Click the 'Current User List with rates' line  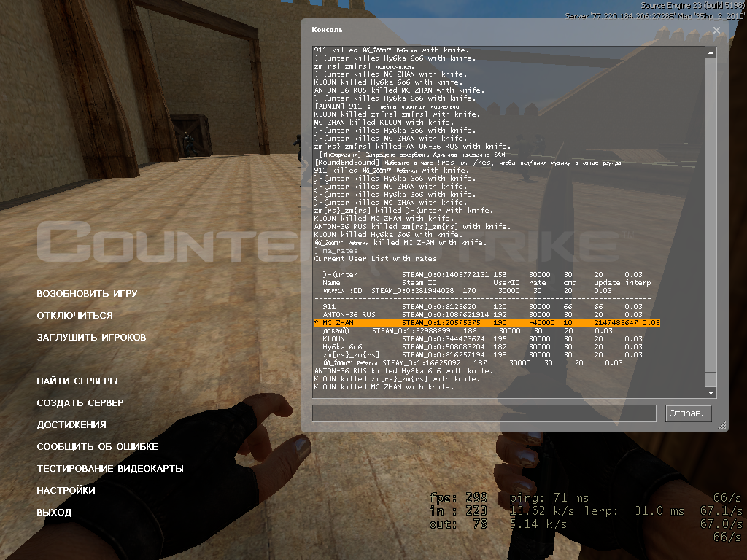pyautogui.click(x=376, y=259)
